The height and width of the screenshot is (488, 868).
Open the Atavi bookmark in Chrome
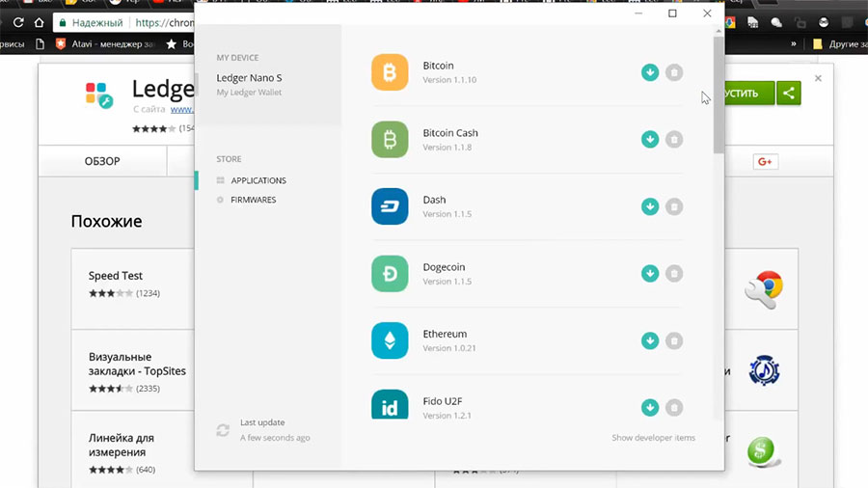[104, 43]
